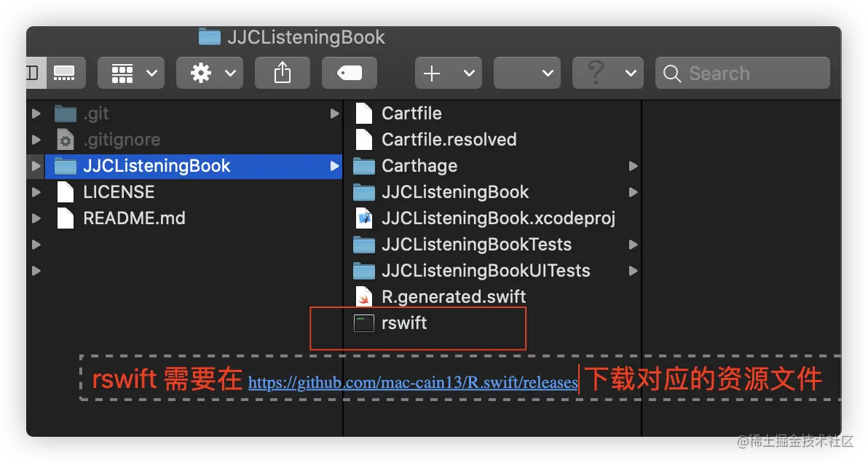
Task: Click the Search field
Action: point(743,73)
